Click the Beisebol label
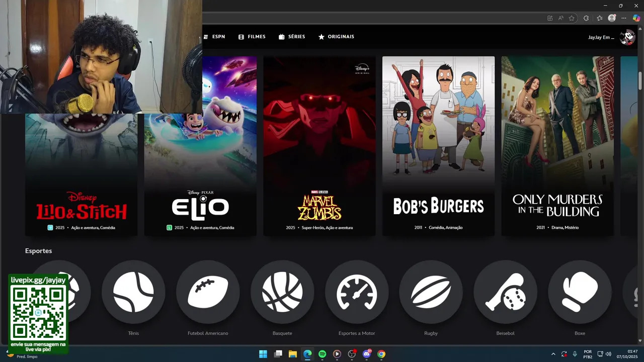Image resolution: width=644 pixels, height=362 pixels. [x=505, y=333]
